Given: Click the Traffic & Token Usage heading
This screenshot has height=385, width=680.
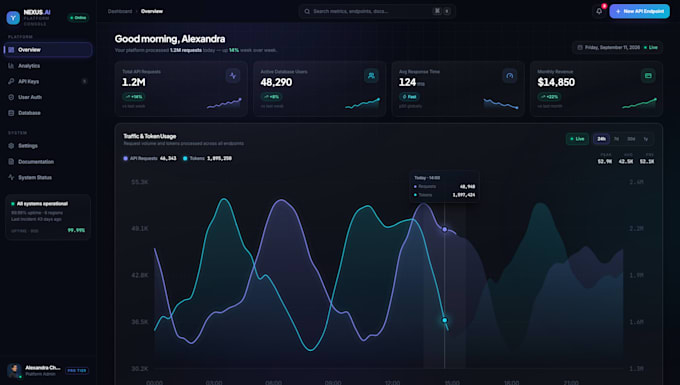Looking at the screenshot, I should tap(150, 136).
